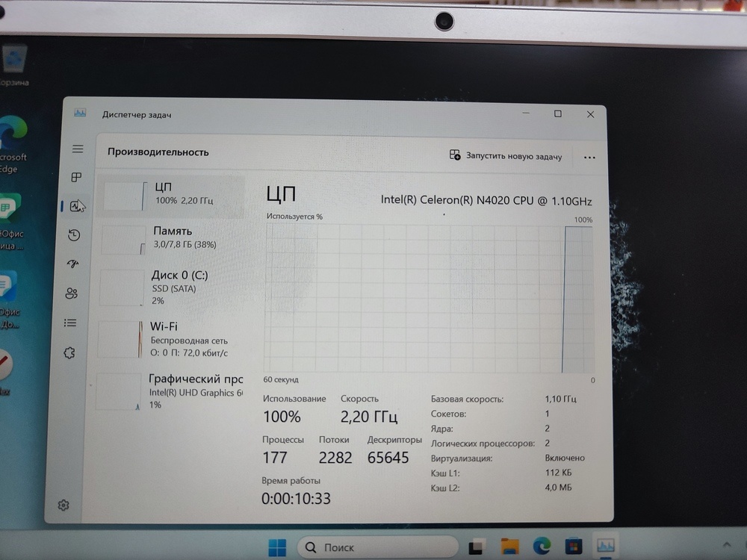Open the three-dot more options menu
This screenshot has height=560, width=747.
point(589,158)
